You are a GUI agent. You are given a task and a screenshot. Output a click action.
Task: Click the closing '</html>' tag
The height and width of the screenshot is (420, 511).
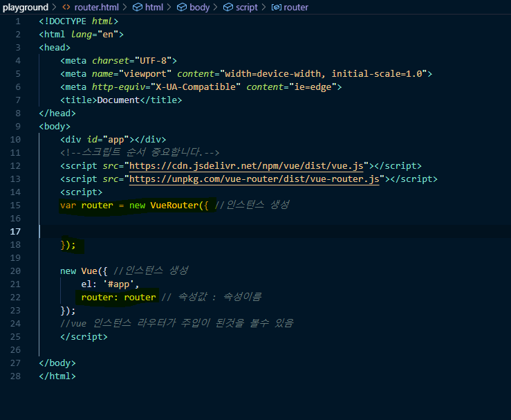click(57, 376)
